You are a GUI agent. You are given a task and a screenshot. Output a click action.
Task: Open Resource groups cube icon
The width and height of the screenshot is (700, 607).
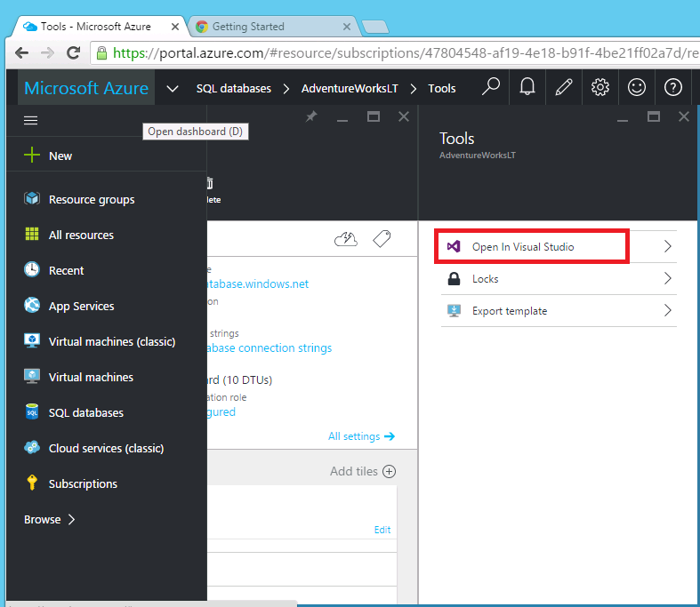pyautogui.click(x=32, y=198)
